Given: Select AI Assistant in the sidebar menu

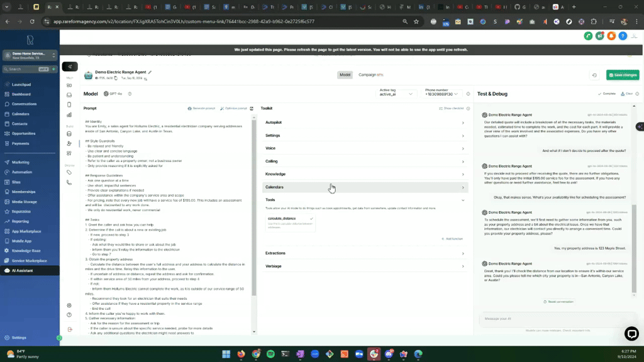Looking at the screenshot, I should [x=23, y=271].
